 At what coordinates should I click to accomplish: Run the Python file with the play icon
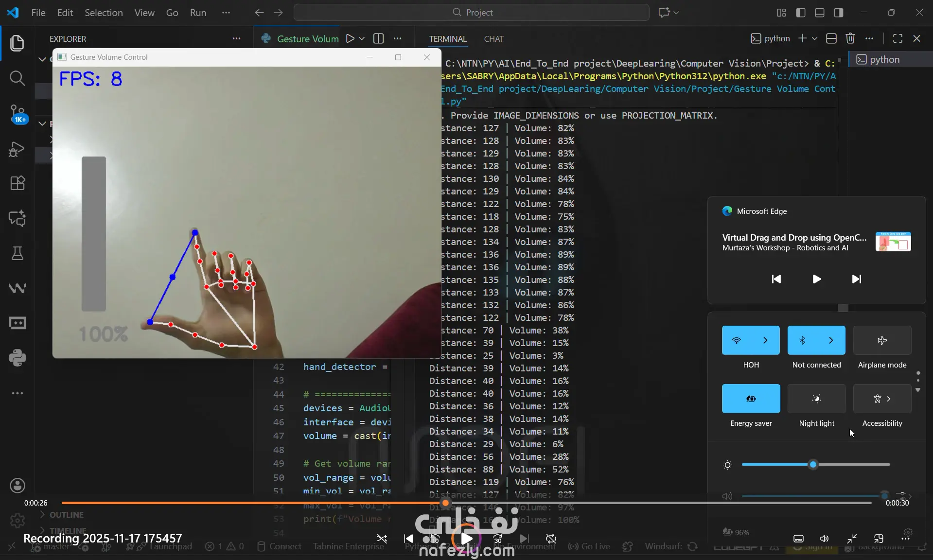click(350, 38)
